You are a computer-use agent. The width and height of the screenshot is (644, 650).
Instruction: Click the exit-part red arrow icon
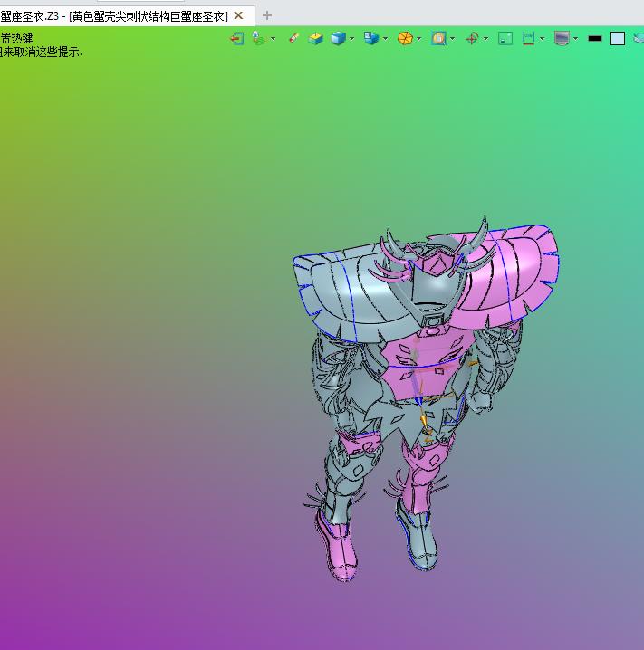point(236,39)
